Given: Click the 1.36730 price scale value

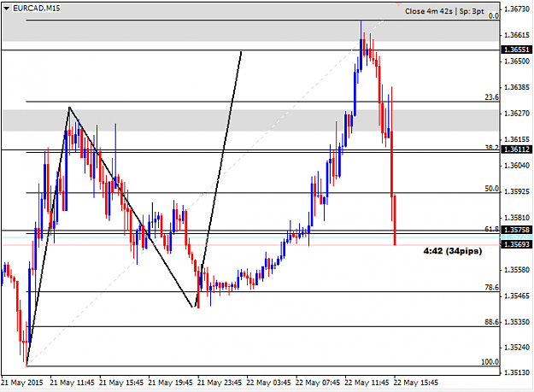Looking at the screenshot, I should point(517,9).
